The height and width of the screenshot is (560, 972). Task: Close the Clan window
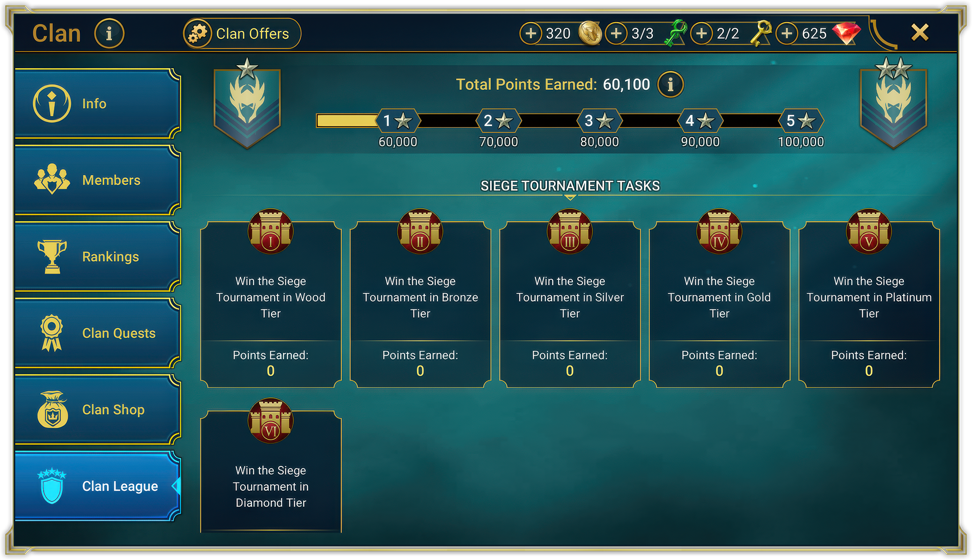pyautogui.click(x=920, y=33)
